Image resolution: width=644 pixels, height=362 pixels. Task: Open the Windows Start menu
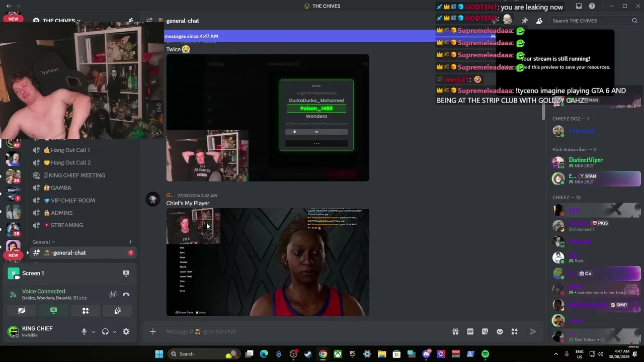coord(159,354)
